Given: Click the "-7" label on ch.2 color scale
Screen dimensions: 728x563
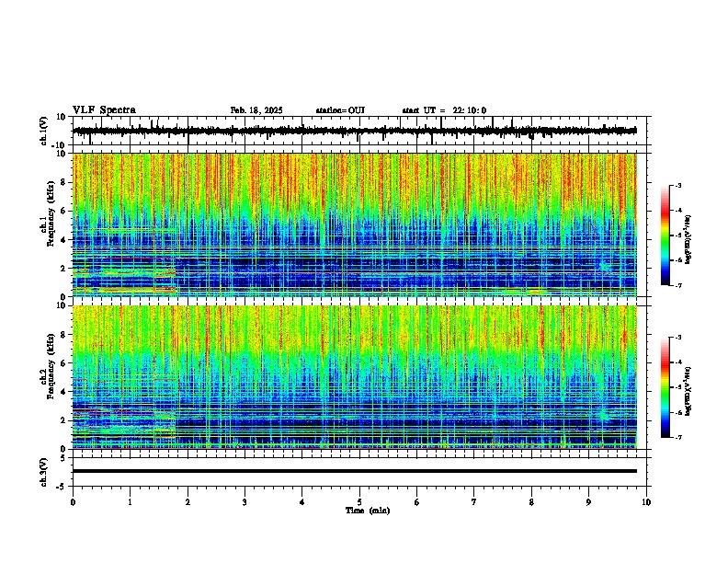Looking at the screenshot, I should tap(677, 437).
